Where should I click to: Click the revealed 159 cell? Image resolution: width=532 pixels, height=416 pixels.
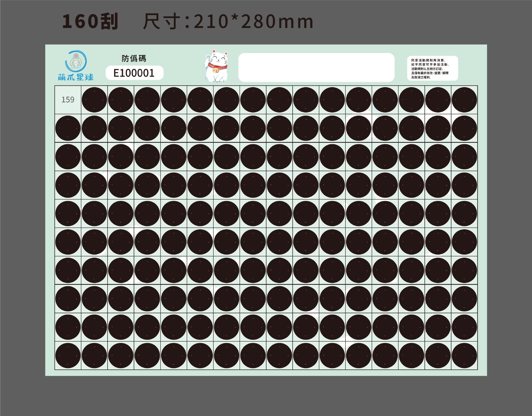click(68, 100)
